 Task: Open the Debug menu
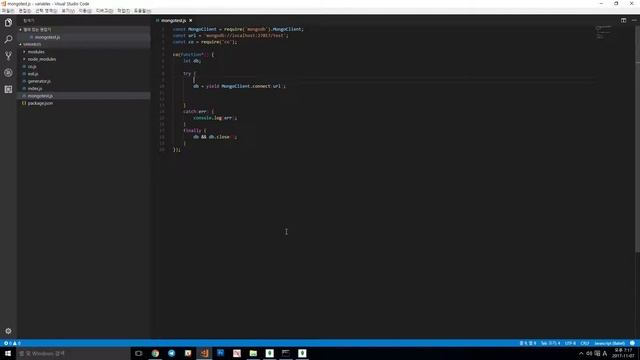pos(104,11)
